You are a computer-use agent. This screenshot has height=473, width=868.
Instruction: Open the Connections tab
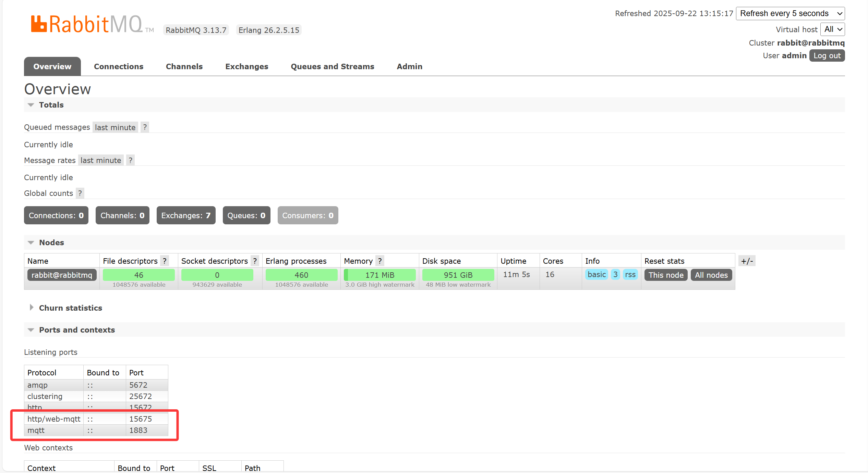click(119, 66)
